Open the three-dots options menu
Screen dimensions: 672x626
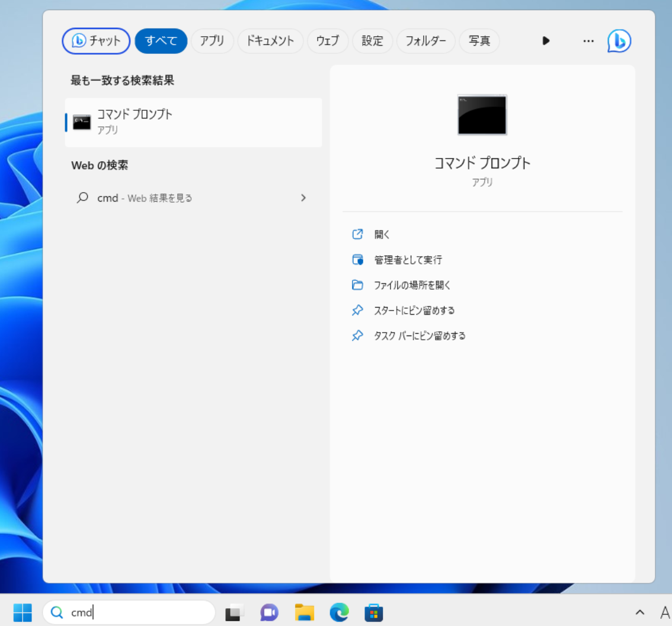[588, 41]
